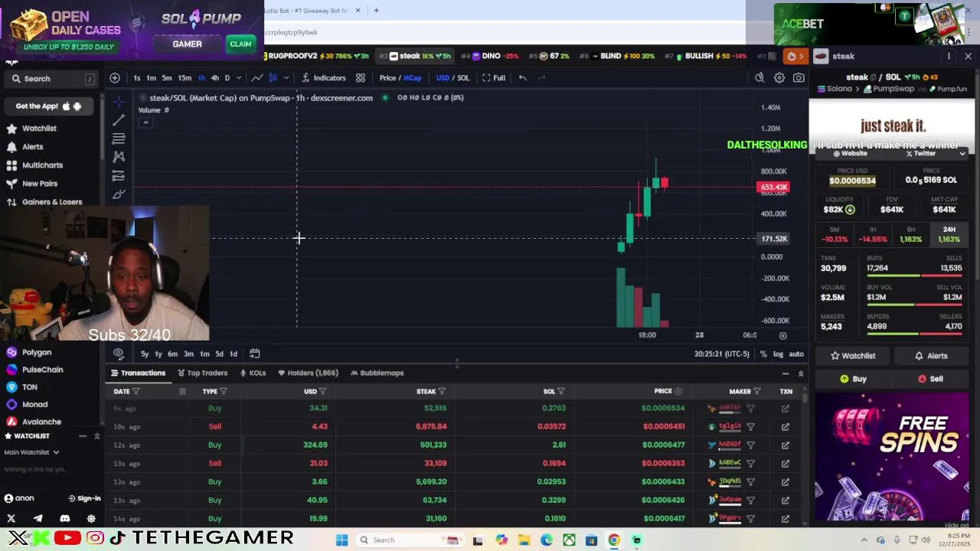The width and height of the screenshot is (980, 551).
Task: Expand chart style dropdown arrow
Action: coord(286,78)
